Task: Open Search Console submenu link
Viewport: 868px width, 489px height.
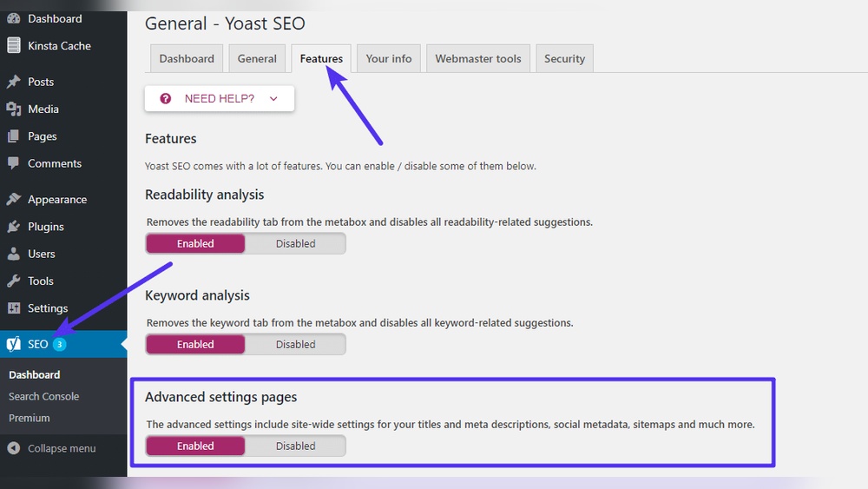Action: click(43, 397)
